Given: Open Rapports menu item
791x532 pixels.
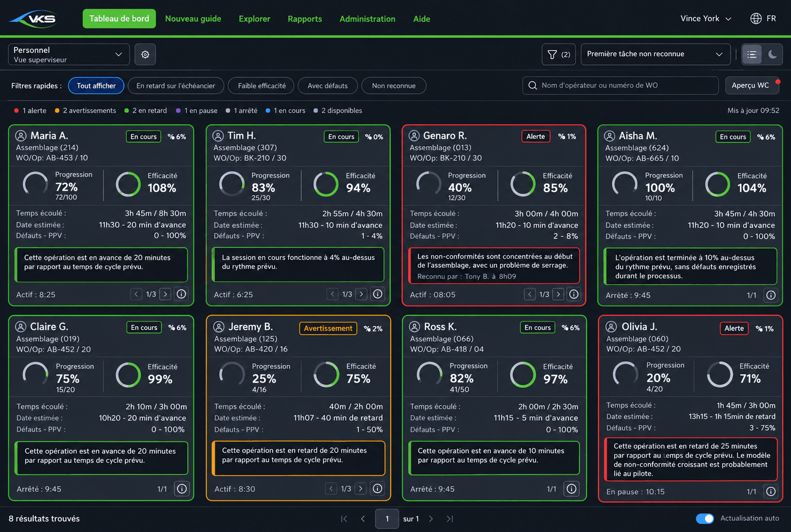Looking at the screenshot, I should tap(305, 19).
